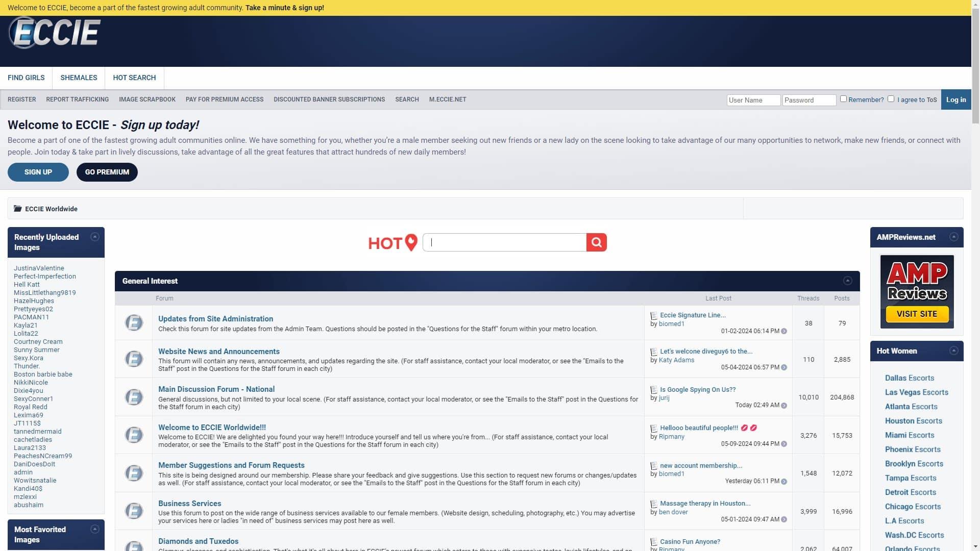Click the ECCIE logo in the header
The width and height of the screenshot is (980, 551).
55,33
